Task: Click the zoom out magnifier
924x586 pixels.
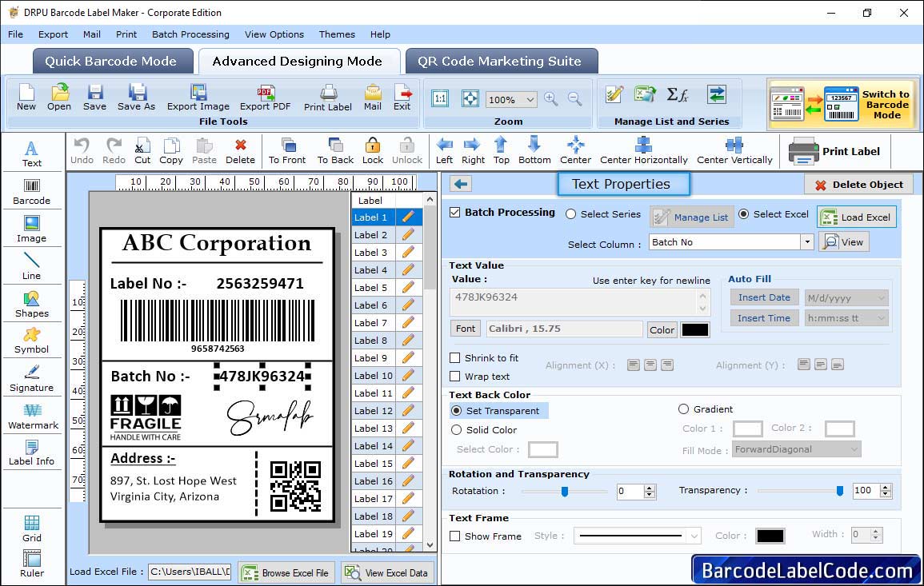Action: [x=575, y=99]
